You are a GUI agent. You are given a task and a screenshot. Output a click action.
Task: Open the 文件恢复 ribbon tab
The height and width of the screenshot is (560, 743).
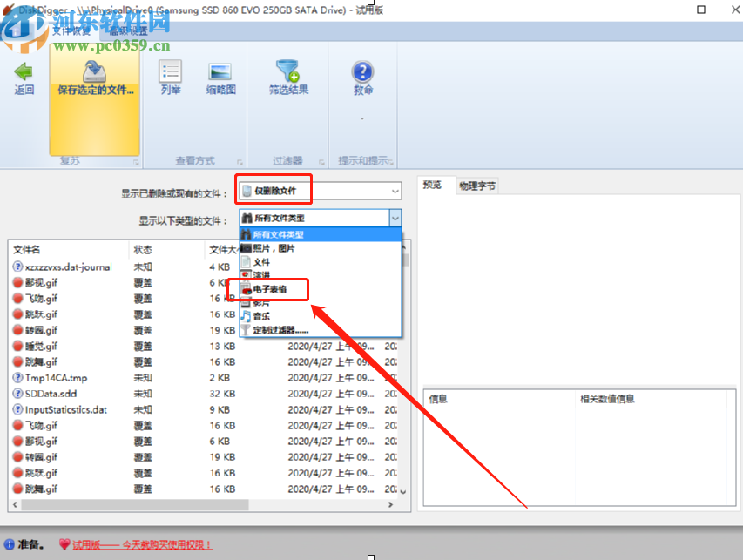tap(71, 31)
